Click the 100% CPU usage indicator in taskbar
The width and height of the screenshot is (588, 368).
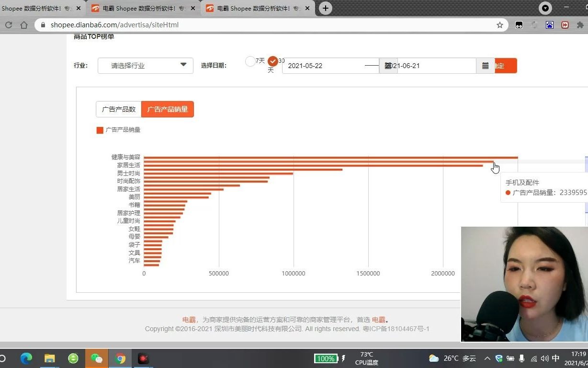(x=326, y=358)
